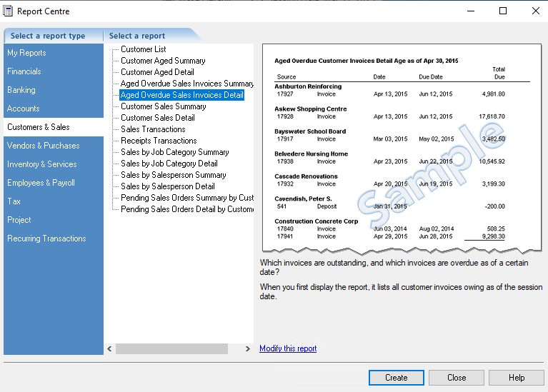Click the report list horizontal scrollbar thumb
Viewport: 548px width, 392px height.
(x=171, y=349)
